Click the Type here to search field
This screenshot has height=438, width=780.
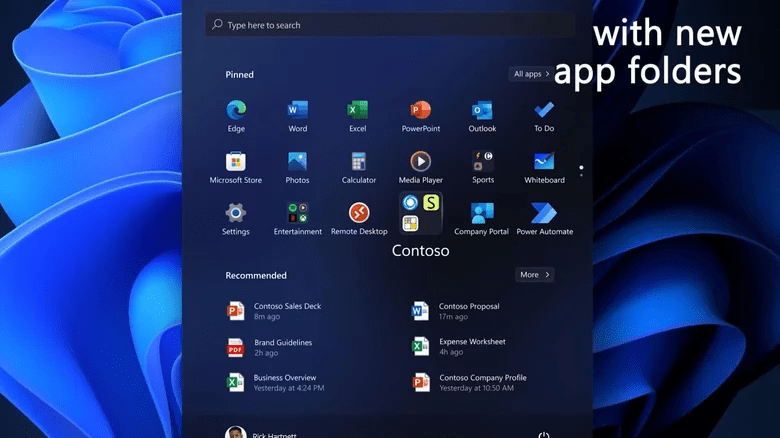coord(390,24)
